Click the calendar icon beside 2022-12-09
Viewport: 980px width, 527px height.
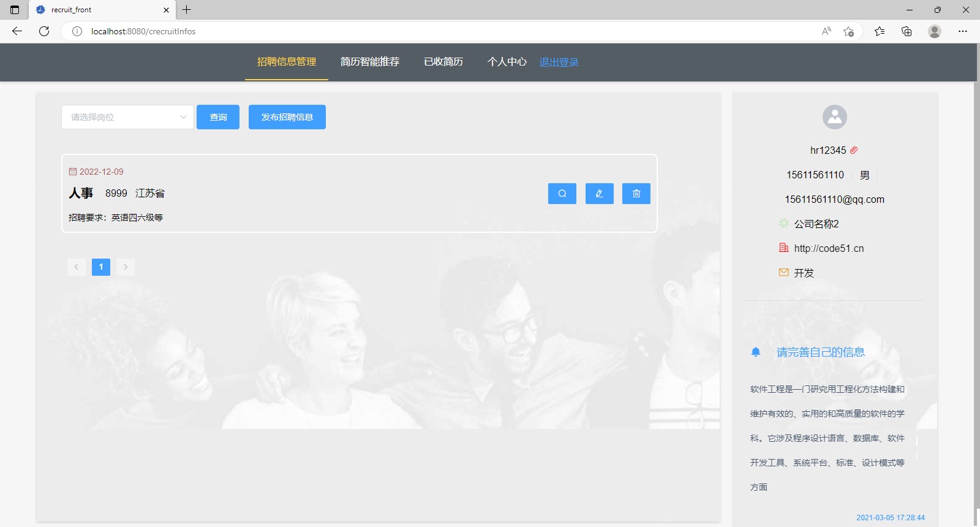pos(73,172)
